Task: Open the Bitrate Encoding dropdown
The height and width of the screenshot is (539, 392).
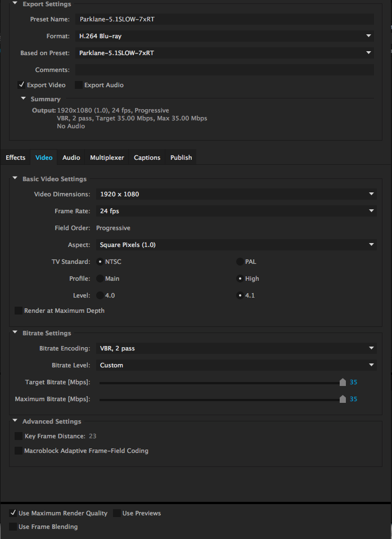Action: point(236,348)
